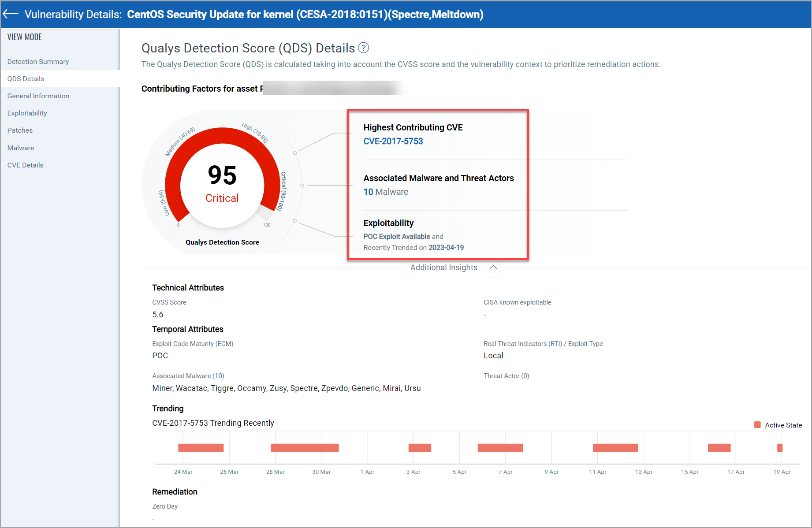Viewport: 812px width, 528px height.
Task: Click the 'Medium (40-69)' gauge label
Action: pos(180,142)
